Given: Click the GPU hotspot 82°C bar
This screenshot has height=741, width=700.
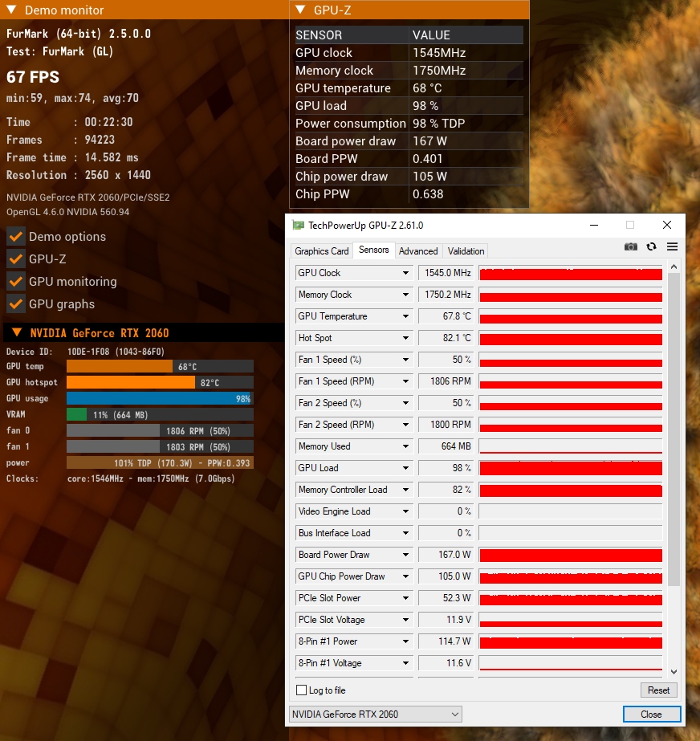Looking at the screenshot, I should [131, 382].
